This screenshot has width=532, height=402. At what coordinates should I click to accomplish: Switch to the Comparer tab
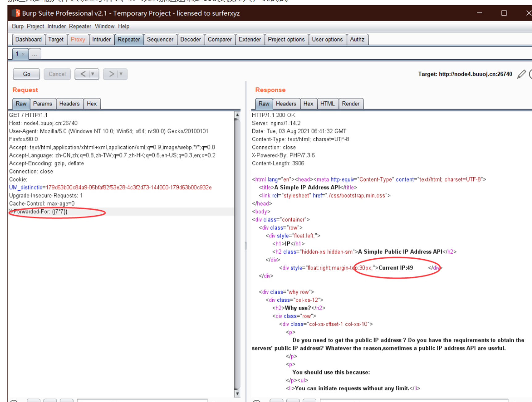click(220, 40)
